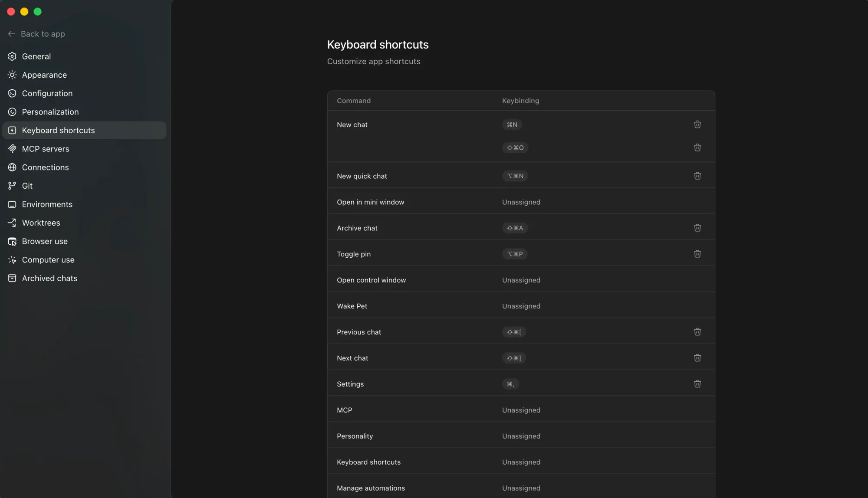This screenshot has height=498, width=868.
Task: Click the Back to app arrow icon
Action: coord(12,34)
